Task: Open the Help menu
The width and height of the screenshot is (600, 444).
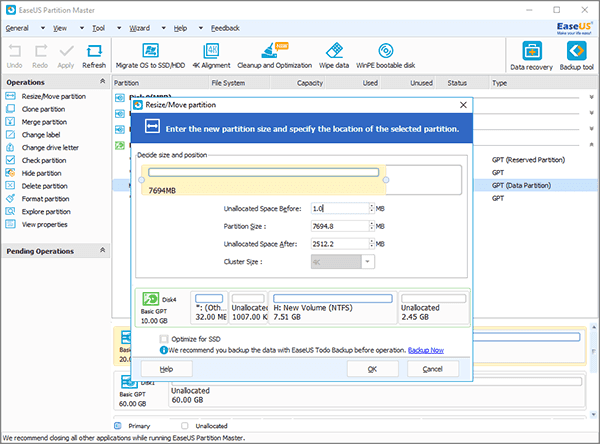Action: point(180,28)
